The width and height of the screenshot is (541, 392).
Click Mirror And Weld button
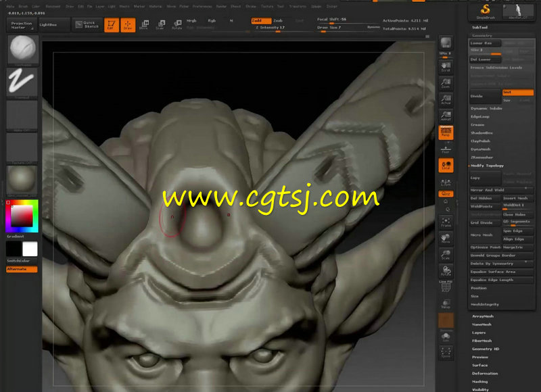(x=501, y=190)
